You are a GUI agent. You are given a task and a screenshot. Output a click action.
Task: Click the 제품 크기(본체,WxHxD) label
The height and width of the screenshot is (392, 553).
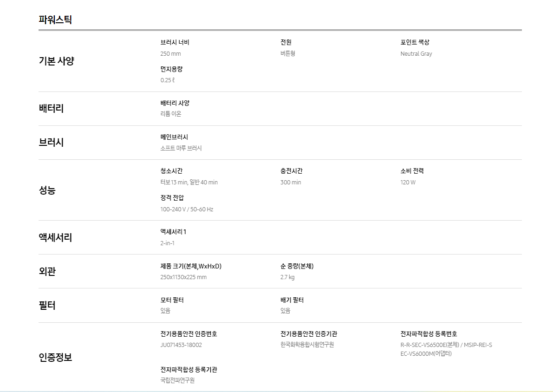pos(191,266)
